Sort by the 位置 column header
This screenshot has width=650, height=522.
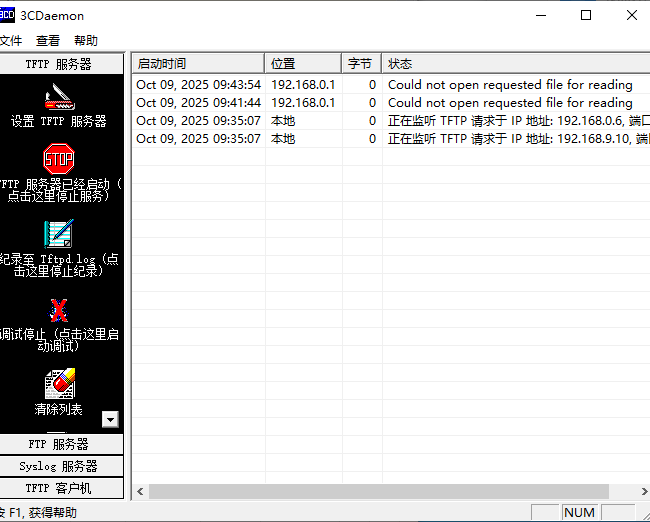click(302, 64)
